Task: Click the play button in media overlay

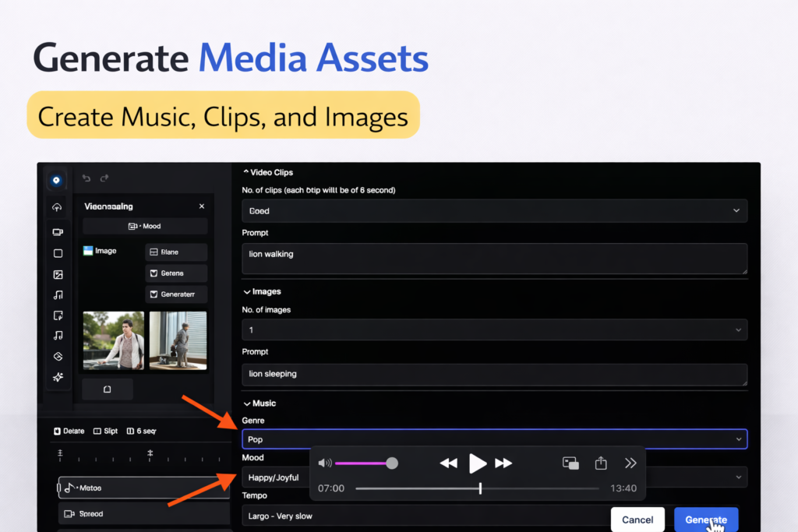Action: [x=477, y=463]
